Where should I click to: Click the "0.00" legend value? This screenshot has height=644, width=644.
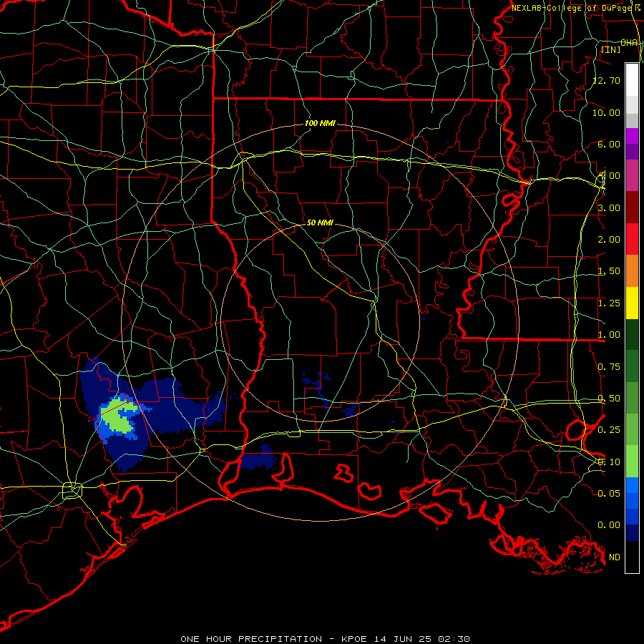tap(609, 525)
